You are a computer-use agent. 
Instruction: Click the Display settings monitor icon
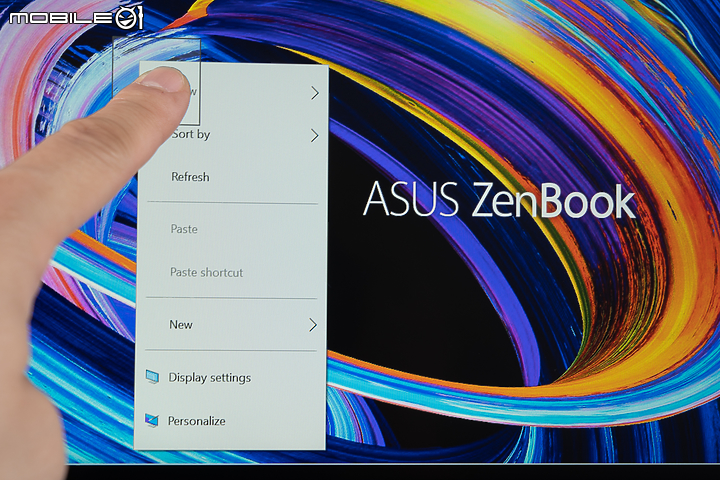coord(152,377)
